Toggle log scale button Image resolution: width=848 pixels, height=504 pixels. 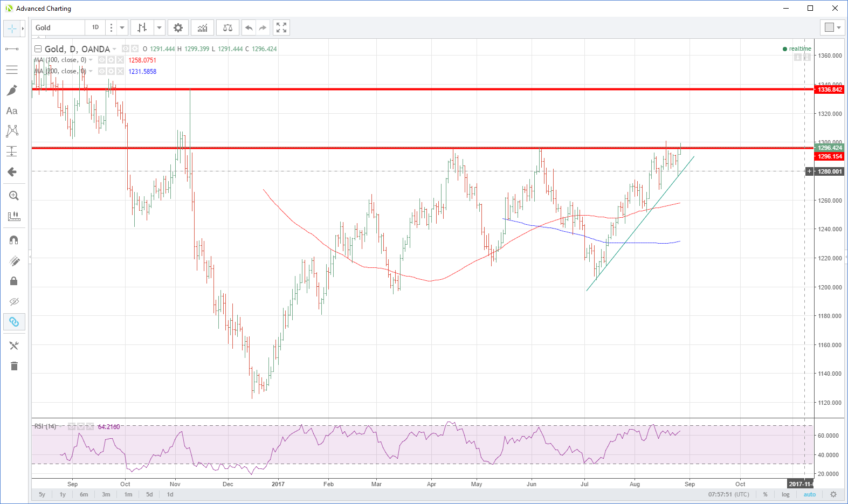pos(785,494)
